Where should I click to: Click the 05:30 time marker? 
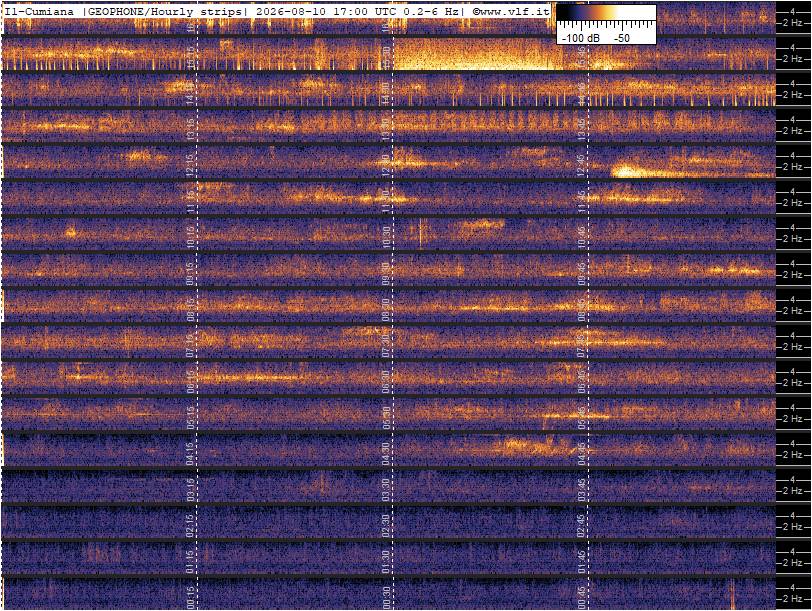coord(386,417)
